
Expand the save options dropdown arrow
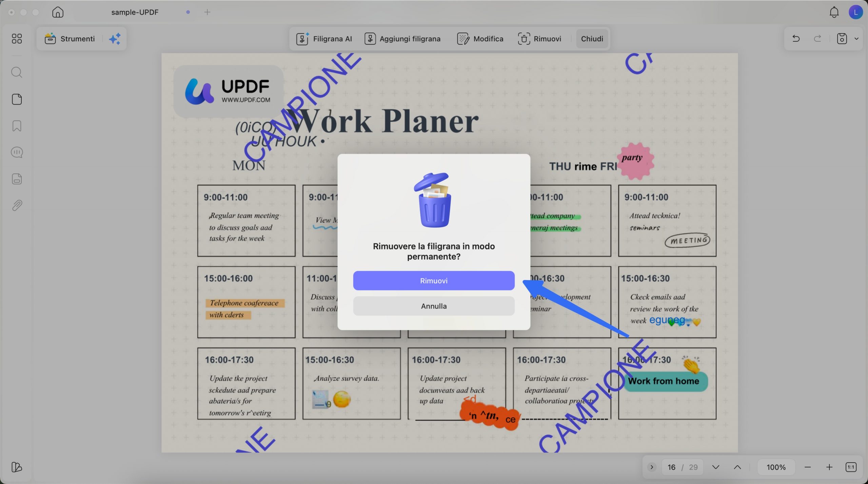pos(856,39)
